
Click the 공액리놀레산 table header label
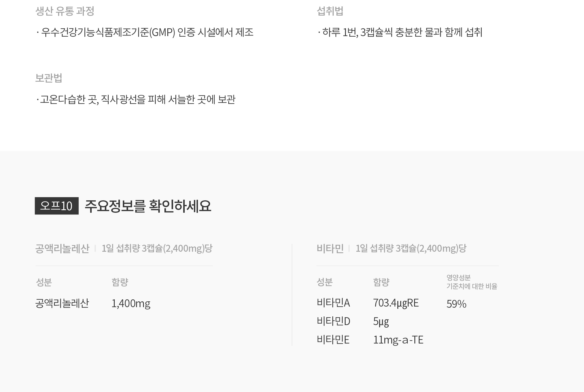62,249
